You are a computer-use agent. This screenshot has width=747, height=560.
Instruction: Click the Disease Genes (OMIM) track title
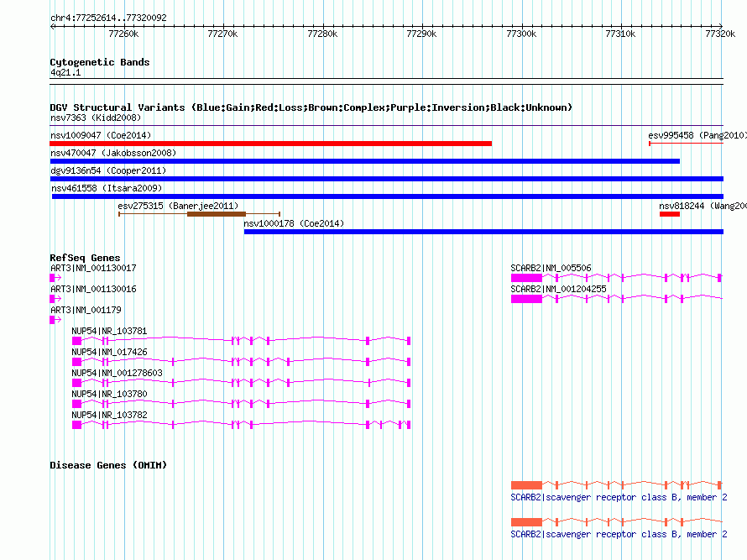108,465
